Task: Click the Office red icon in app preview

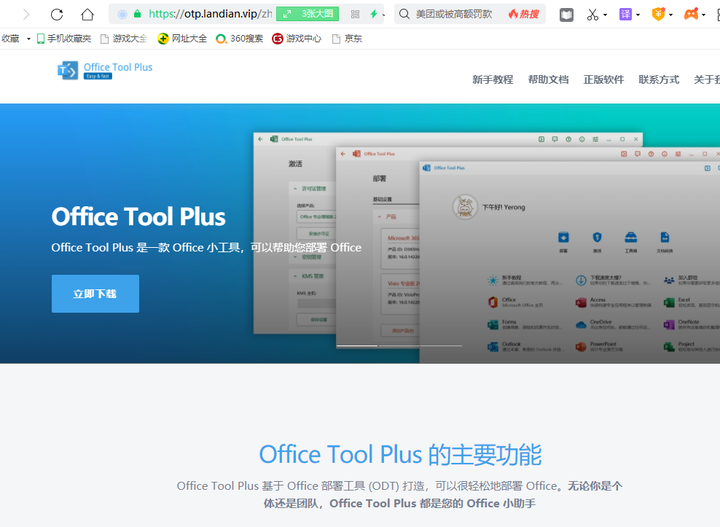Action: click(x=493, y=302)
